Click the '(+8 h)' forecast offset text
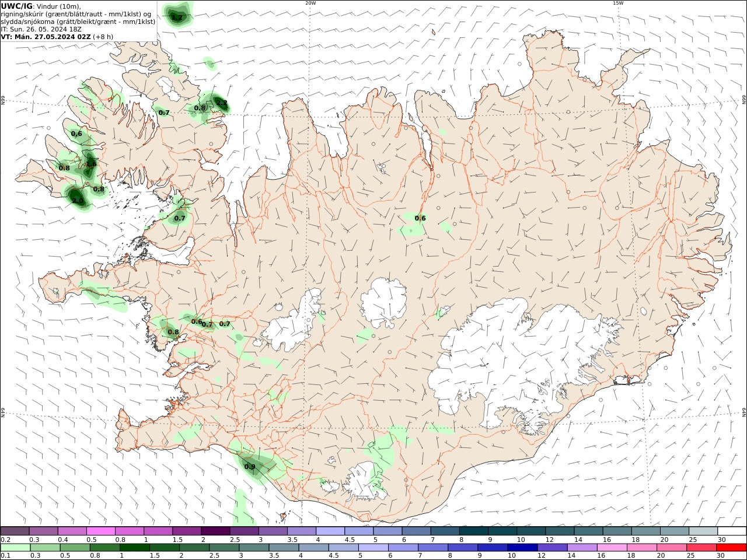Image resolution: width=747 pixels, height=560 pixels. [x=103, y=37]
